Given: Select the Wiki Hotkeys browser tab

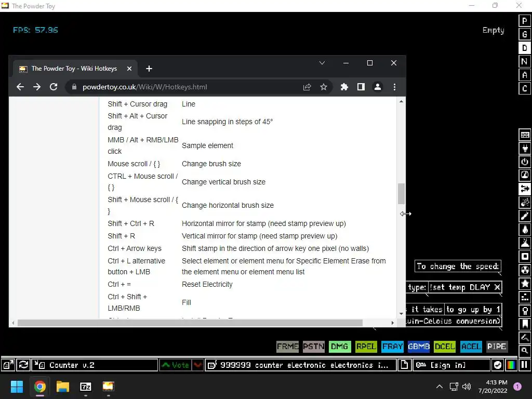Looking at the screenshot, I should click(75, 69).
